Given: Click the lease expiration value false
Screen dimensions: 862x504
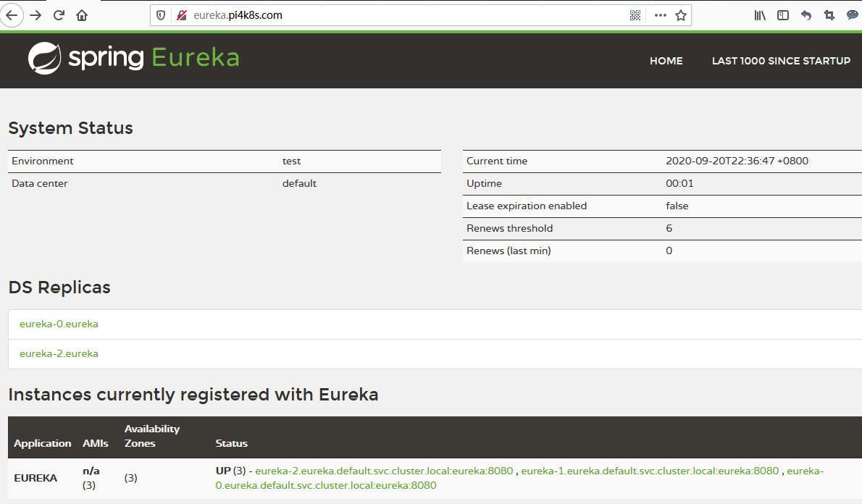Looking at the screenshot, I should [x=677, y=206].
